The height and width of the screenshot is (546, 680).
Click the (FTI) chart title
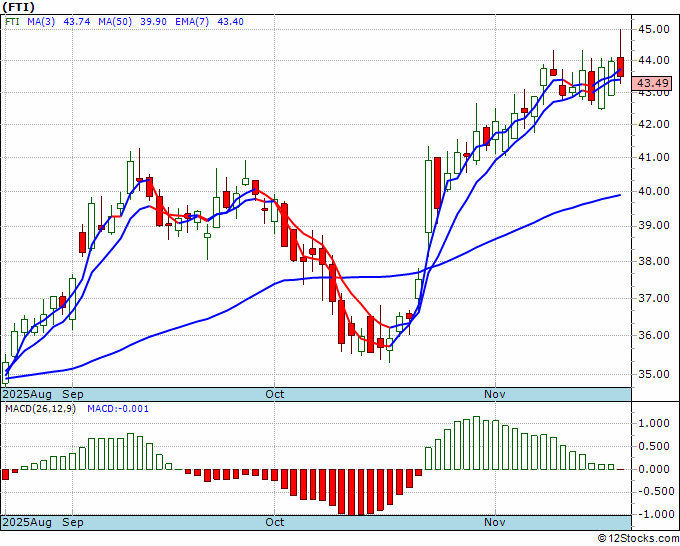click(x=19, y=7)
